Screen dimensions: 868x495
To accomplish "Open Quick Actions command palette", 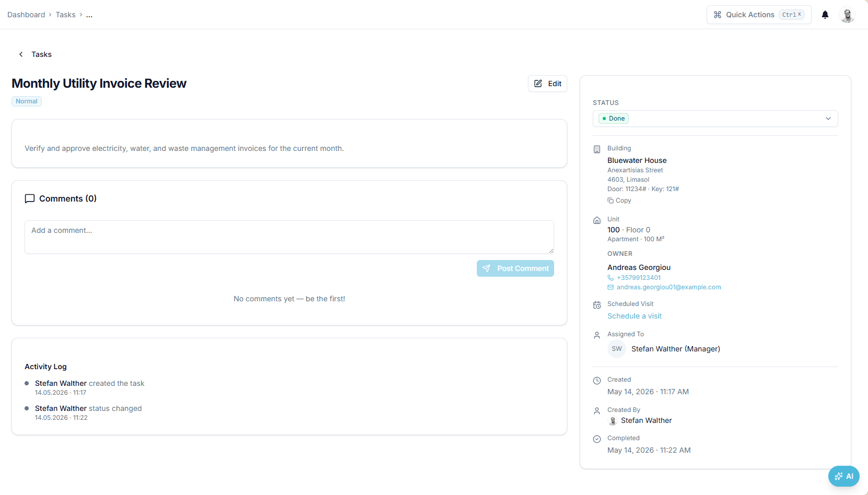I will coord(759,15).
